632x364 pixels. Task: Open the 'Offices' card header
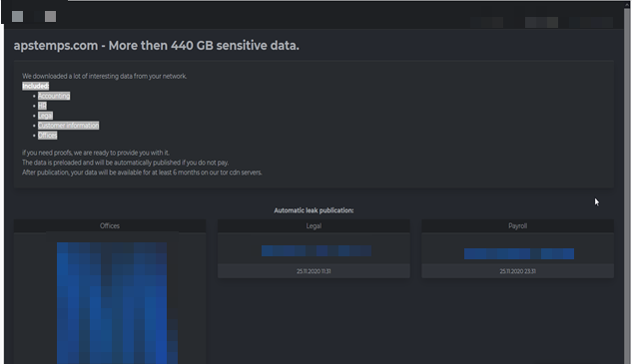tap(110, 226)
